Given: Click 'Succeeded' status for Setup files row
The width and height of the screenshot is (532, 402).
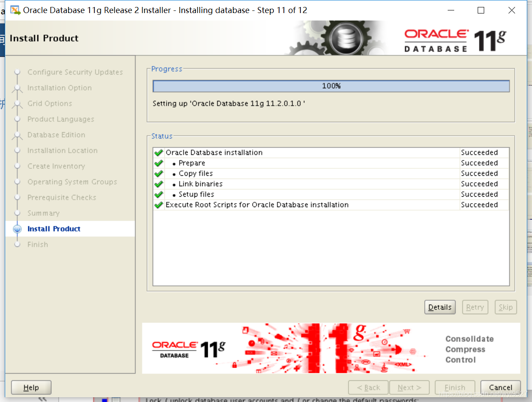Looking at the screenshot, I should tap(479, 194).
